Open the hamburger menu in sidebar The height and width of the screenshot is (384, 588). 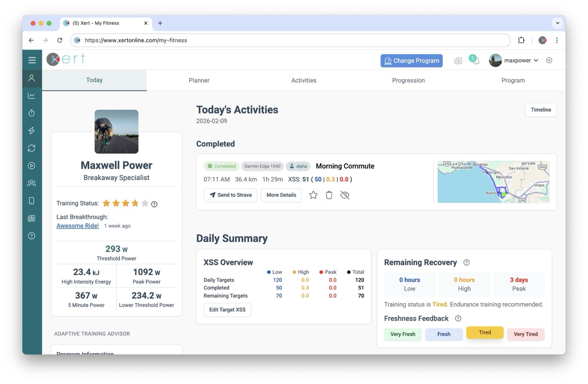tap(32, 60)
